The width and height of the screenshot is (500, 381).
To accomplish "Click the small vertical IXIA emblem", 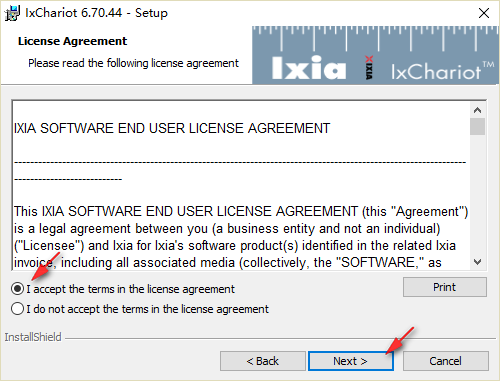I will tap(369, 68).
